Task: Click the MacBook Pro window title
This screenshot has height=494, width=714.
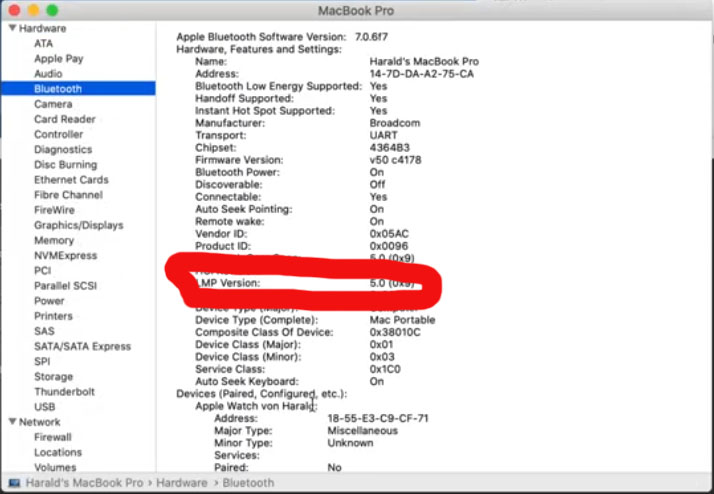Action: [x=356, y=10]
